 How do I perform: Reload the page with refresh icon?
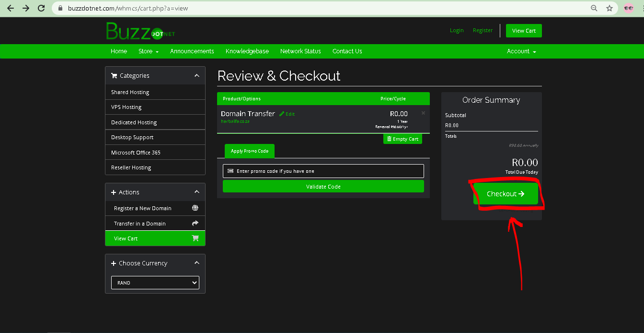point(41,8)
